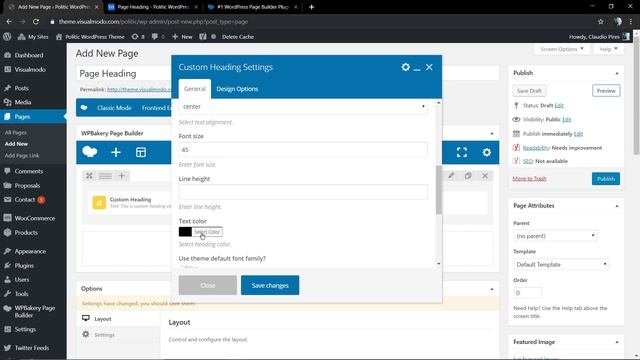The width and height of the screenshot is (640, 360).
Task: Collapse the Publish panel
Action: [617, 73]
